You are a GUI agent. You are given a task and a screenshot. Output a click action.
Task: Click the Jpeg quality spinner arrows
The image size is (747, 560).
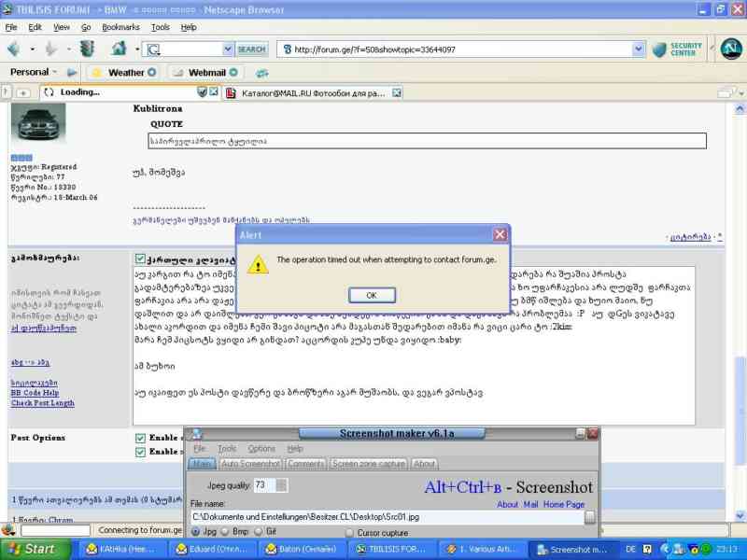point(282,485)
